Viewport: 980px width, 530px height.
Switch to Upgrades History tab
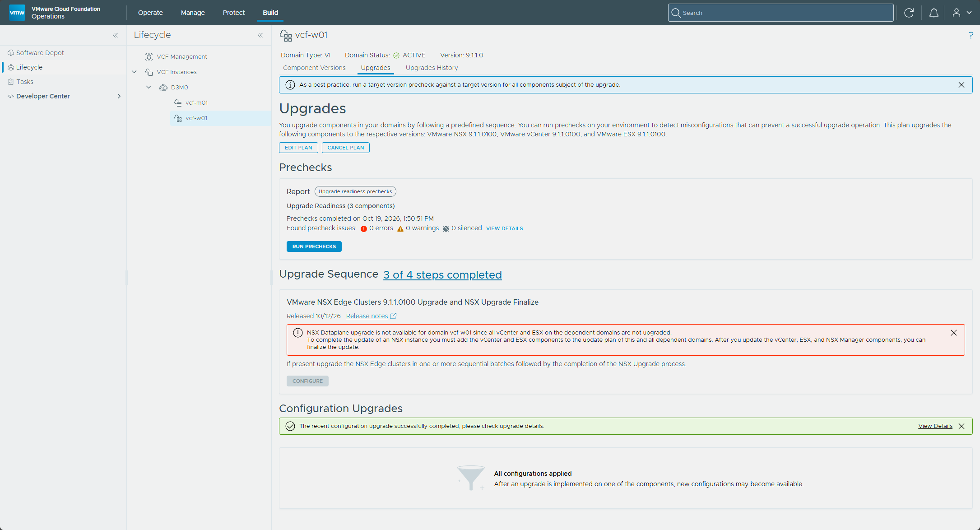(432, 68)
